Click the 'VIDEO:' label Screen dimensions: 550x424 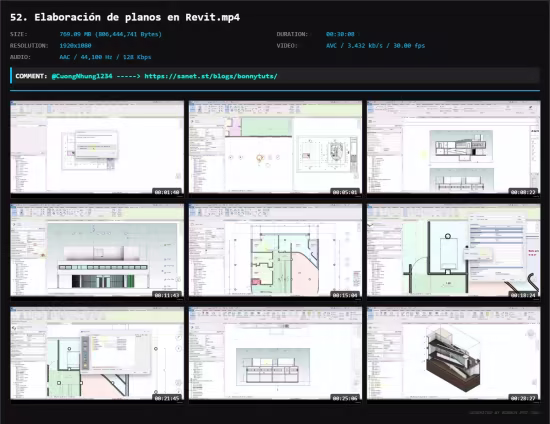[x=287, y=46]
